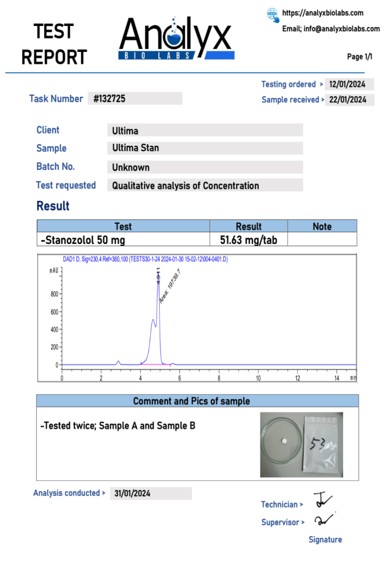Click the Batch No. field showing Unknown
This screenshot has width=392, height=564.
(205, 167)
